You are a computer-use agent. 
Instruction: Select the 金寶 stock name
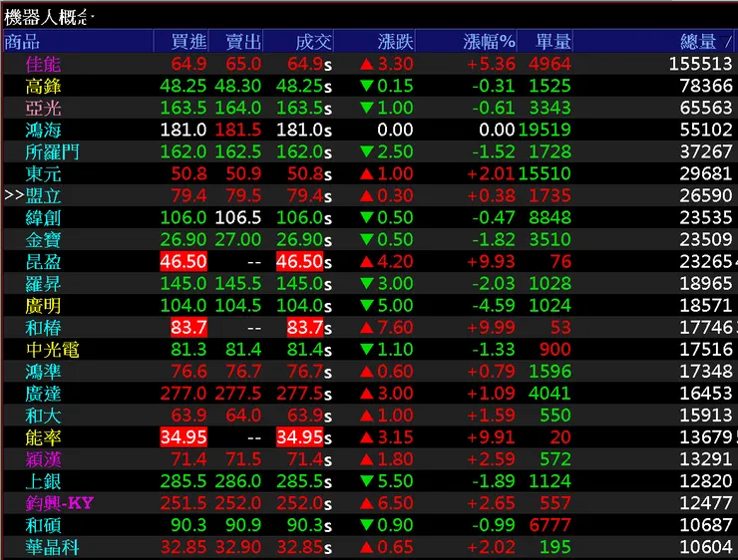coord(43,240)
